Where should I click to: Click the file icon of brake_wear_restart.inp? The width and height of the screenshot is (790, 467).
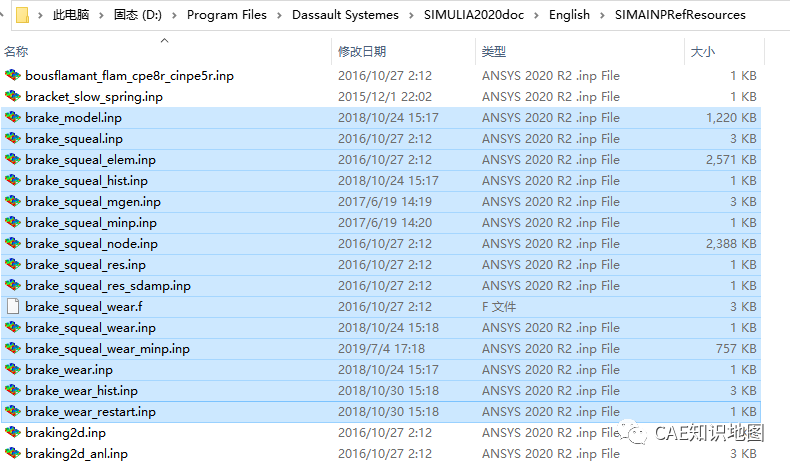coord(13,411)
